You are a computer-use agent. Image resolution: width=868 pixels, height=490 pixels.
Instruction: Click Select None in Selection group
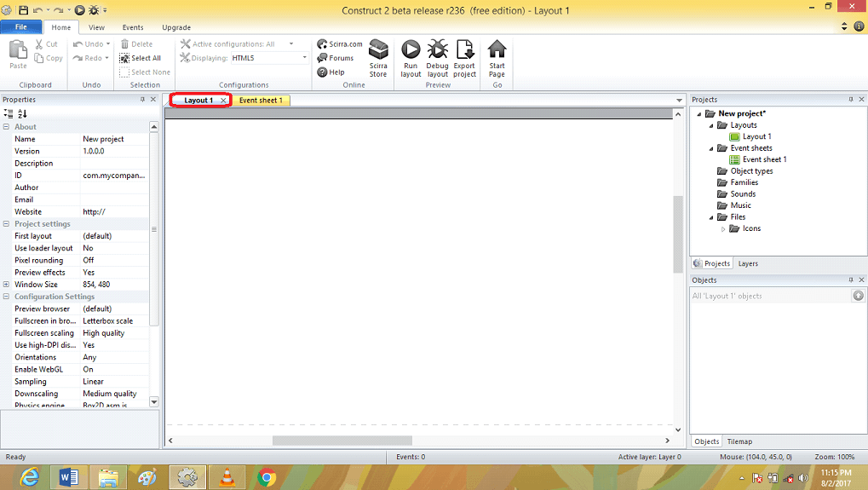point(145,72)
